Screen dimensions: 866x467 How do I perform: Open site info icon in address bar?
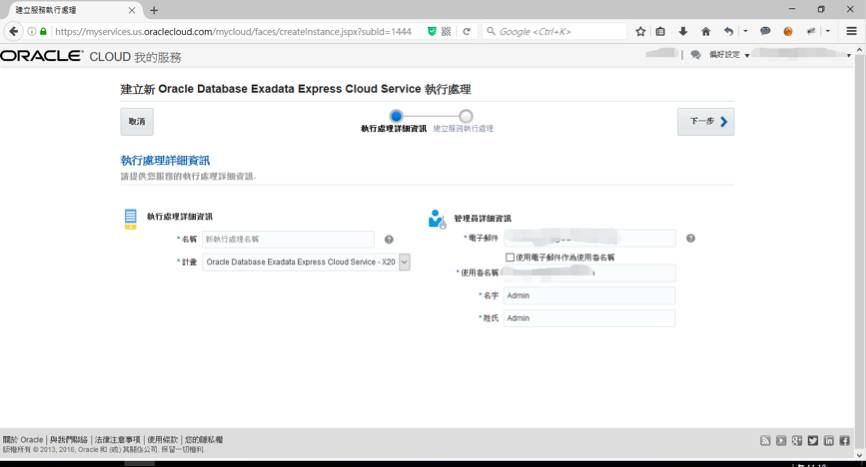pos(31,31)
